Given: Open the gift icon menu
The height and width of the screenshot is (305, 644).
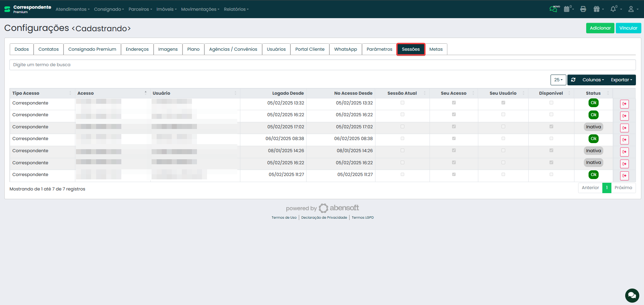Looking at the screenshot, I should [x=597, y=9].
